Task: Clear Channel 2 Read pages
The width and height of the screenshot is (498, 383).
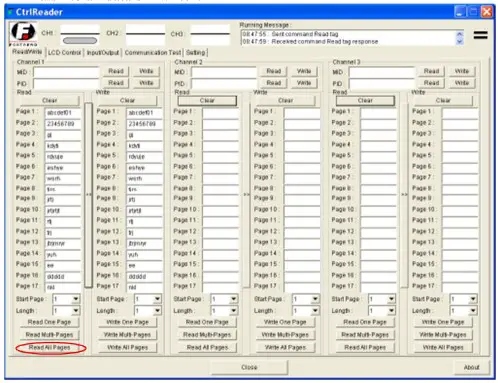Action: 207,100
